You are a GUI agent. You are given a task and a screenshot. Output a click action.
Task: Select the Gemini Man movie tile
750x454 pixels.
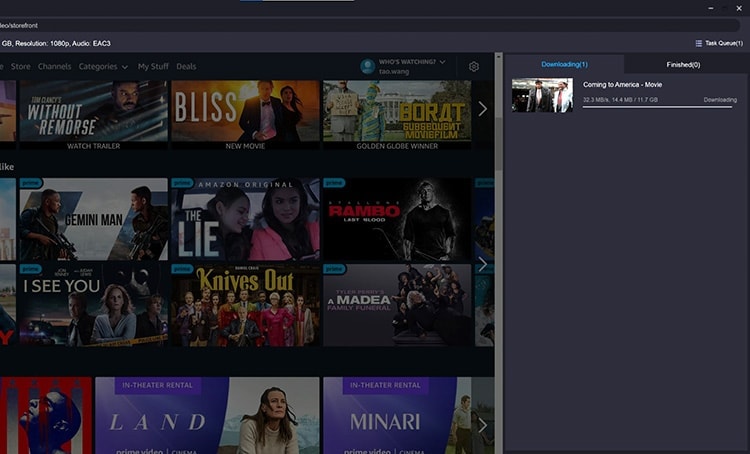94,219
